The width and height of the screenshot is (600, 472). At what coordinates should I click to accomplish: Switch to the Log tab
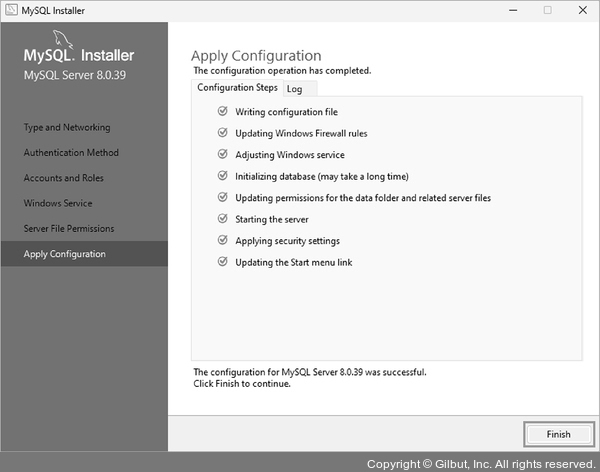[294, 89]
